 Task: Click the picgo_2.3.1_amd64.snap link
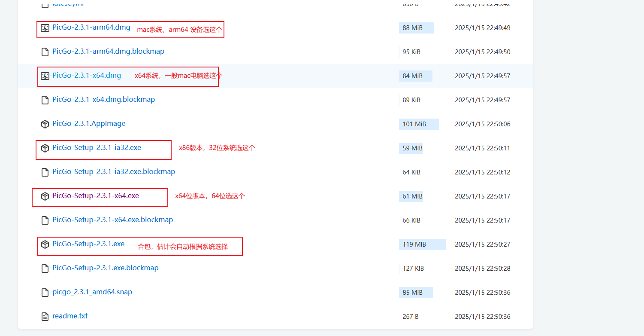(x=92, y=292)
